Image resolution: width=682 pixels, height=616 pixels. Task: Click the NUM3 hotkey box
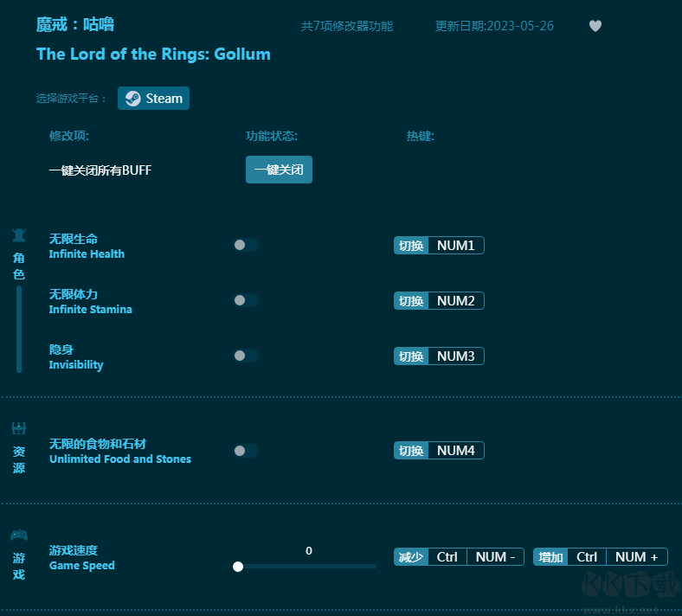[456, 356]
